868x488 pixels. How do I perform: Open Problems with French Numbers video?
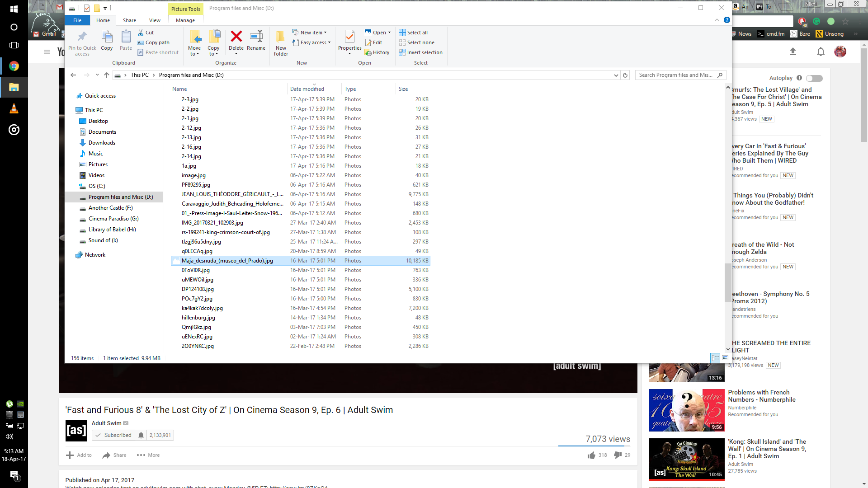click(762, 396)
